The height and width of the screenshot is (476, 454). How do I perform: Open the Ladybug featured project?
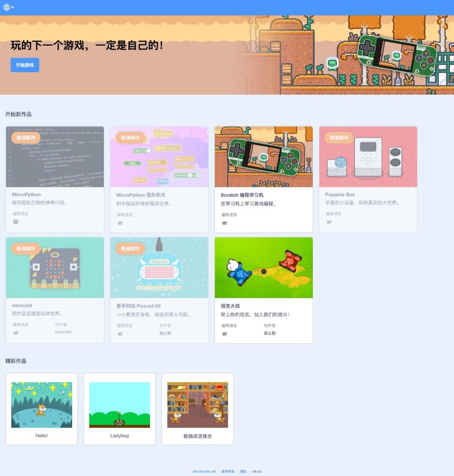[x=119, y=404]
